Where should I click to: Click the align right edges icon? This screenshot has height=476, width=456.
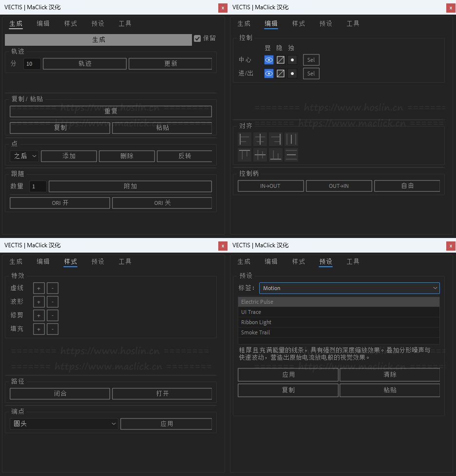pyautogui.click(x=276, y=140)
